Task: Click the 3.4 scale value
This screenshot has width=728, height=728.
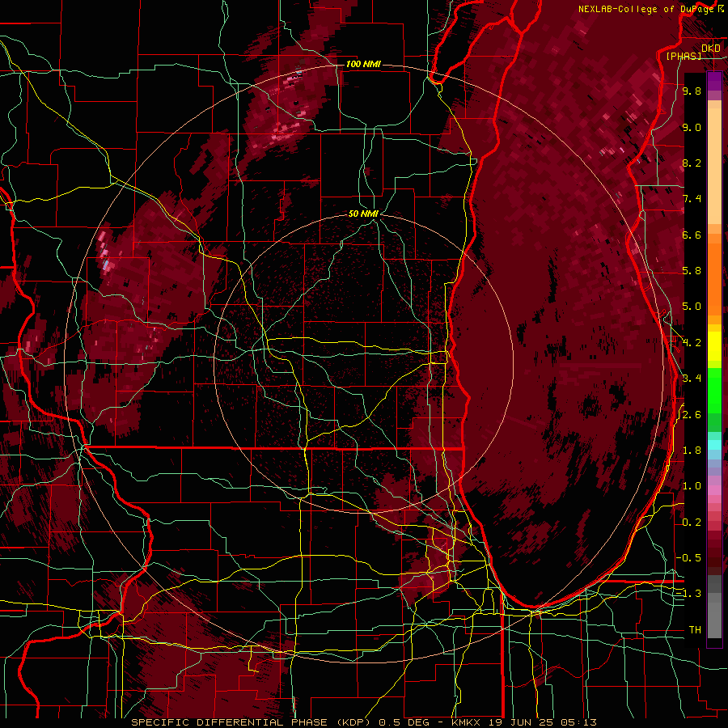Action: coord(692,379)
